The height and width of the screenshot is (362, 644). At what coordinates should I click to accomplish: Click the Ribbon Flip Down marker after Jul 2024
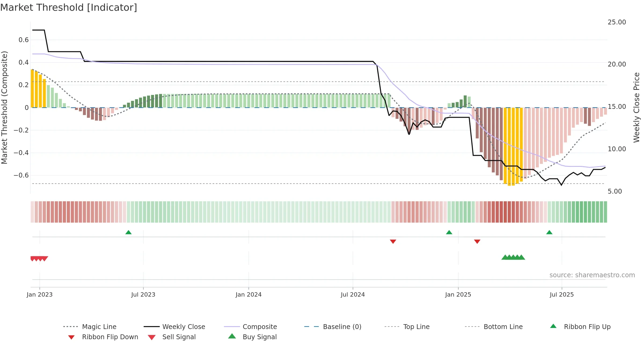(x=393, y=242)
